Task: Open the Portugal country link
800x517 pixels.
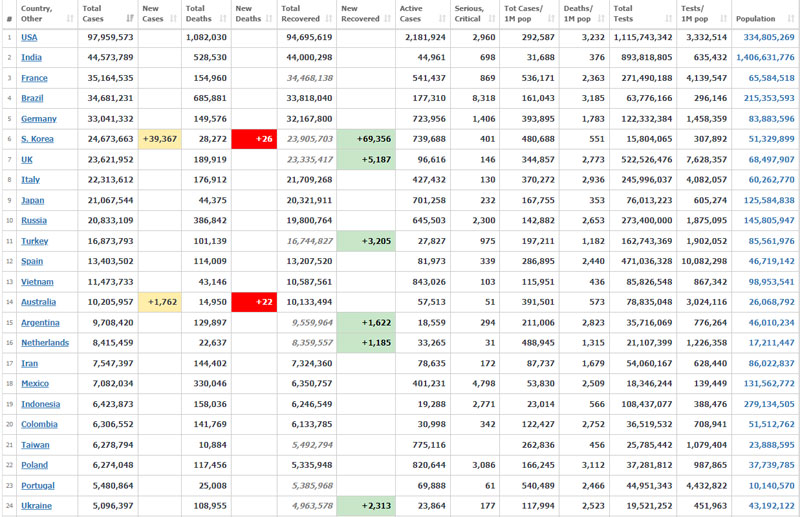Action: click(x=38, y=486)
